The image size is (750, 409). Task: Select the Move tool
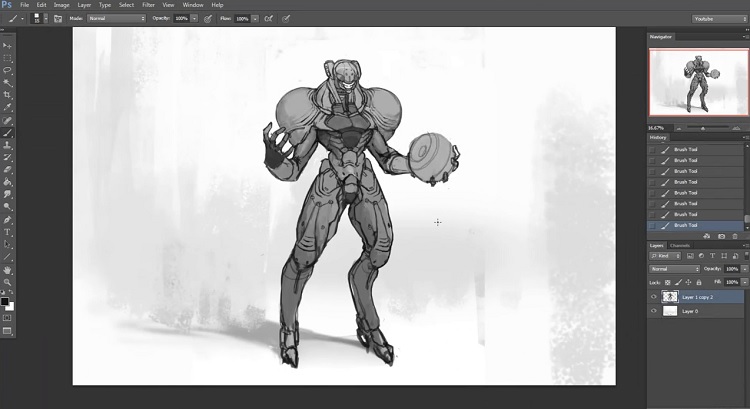coord(8,46)
